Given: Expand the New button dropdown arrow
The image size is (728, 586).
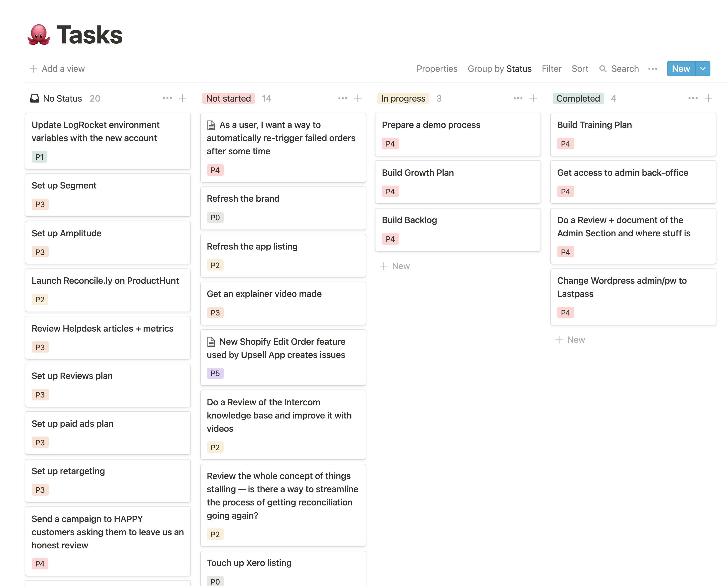Looking at the screenshot, I should tap(703, 69).
